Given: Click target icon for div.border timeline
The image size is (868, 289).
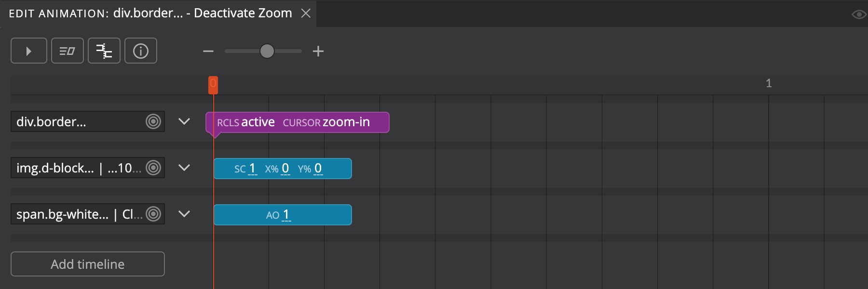Looking at the screenshot, I should pos(153,121).
